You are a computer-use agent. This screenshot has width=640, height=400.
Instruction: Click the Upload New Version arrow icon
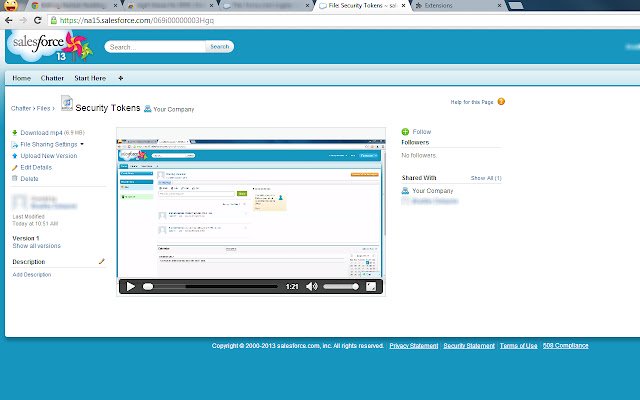point(15,156)
